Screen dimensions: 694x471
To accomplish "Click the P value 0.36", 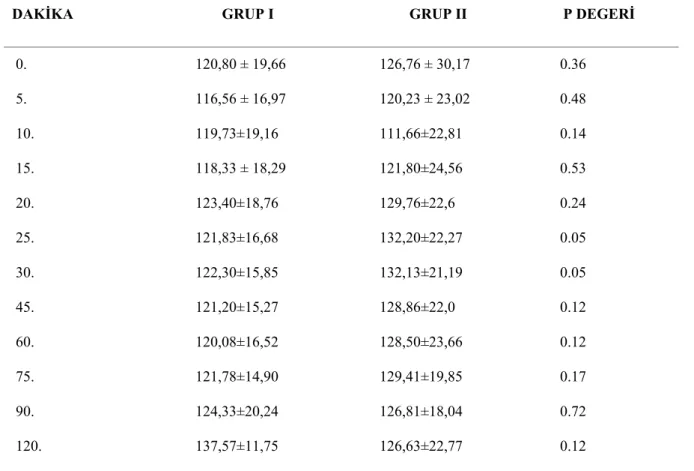I will (x=573, y=64).
